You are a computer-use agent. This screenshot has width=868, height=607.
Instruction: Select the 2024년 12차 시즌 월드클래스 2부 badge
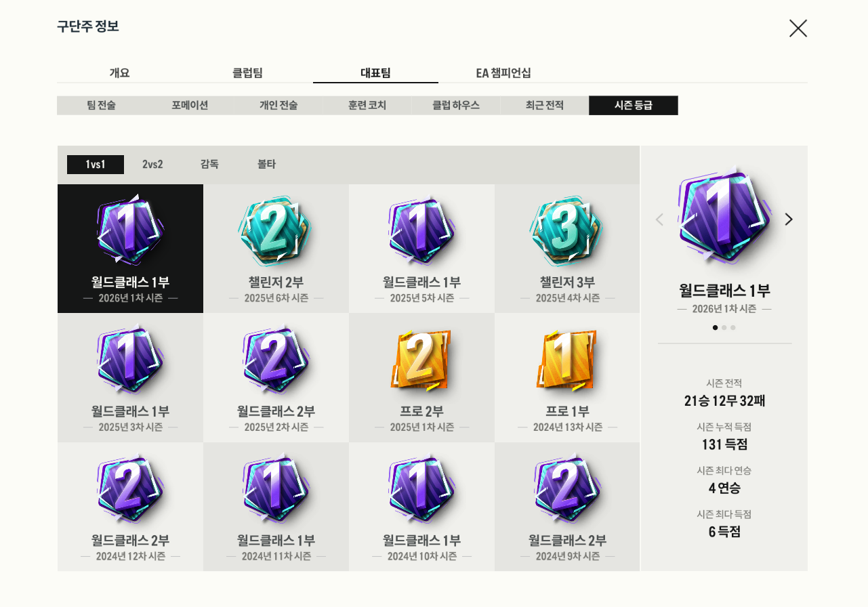coord(130,507)
